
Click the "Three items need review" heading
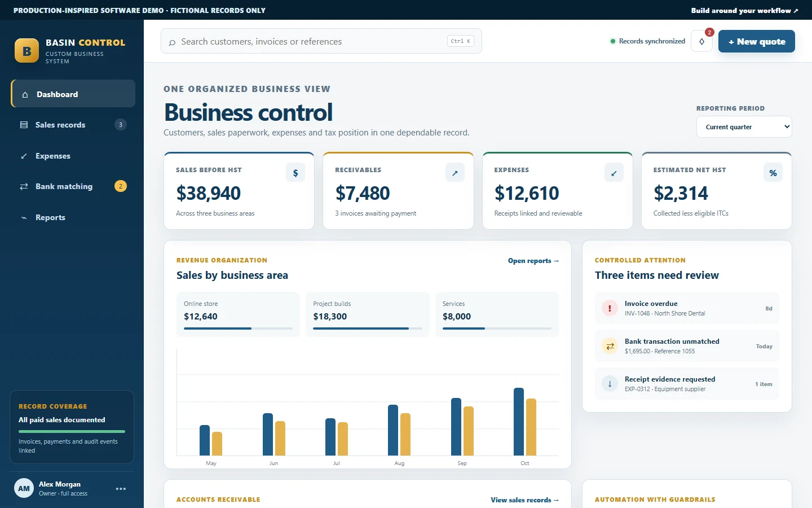tap(657, 275)
